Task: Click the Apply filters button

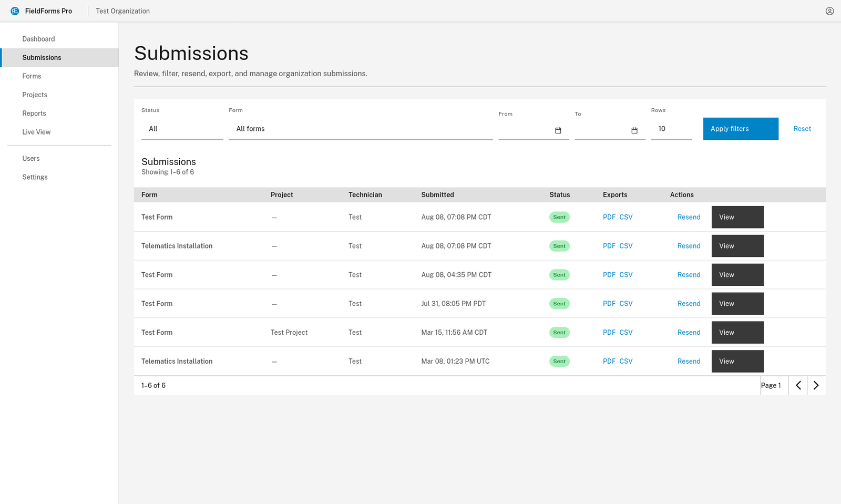Action: tap(741, 129)
